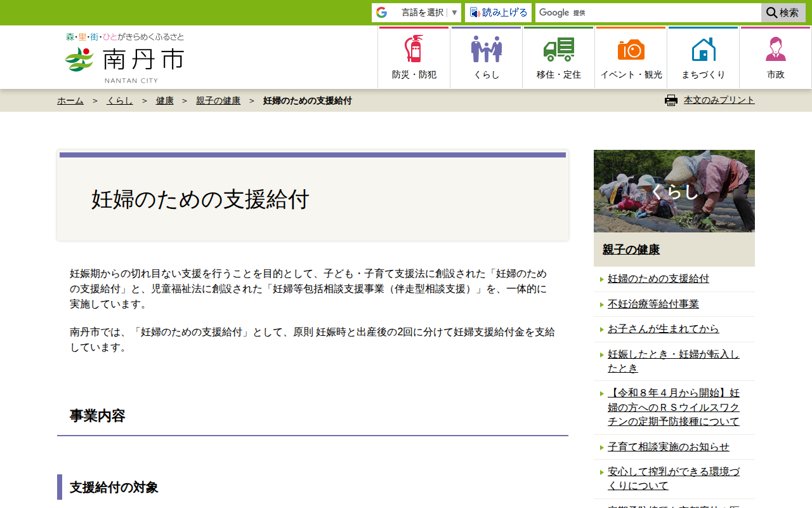Screen dimensions: 812x508
Task: Click the Google search input field
Action: pos(648,13)
